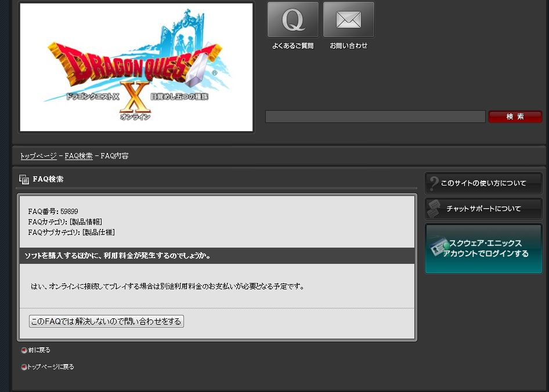549x392 pixels.
Task: Click the red arrow icon beside 前に戻る
Action: [x=24, y=350]
